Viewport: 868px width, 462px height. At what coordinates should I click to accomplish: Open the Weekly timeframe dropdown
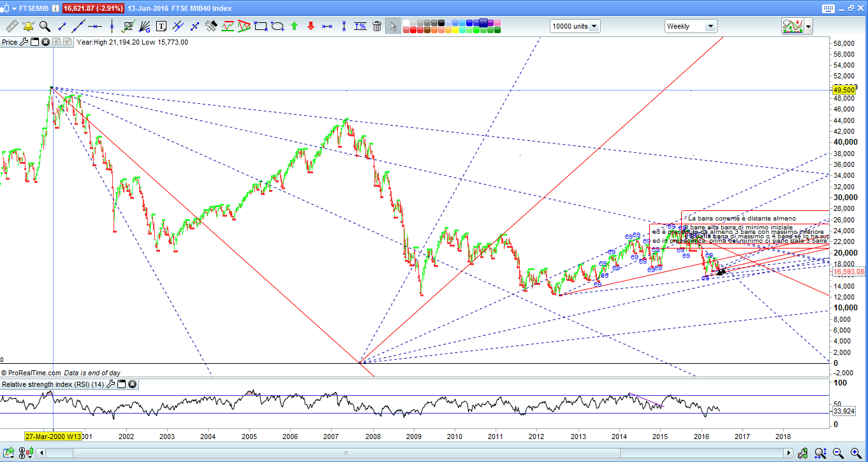691,26
